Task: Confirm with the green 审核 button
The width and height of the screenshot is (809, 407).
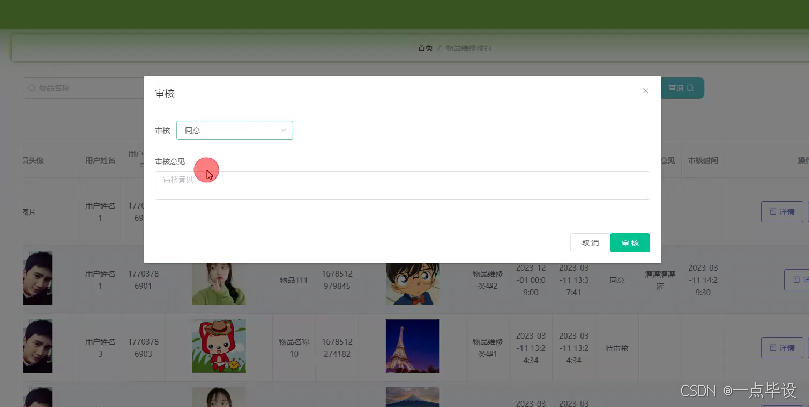Action: [x=629, y=242]
